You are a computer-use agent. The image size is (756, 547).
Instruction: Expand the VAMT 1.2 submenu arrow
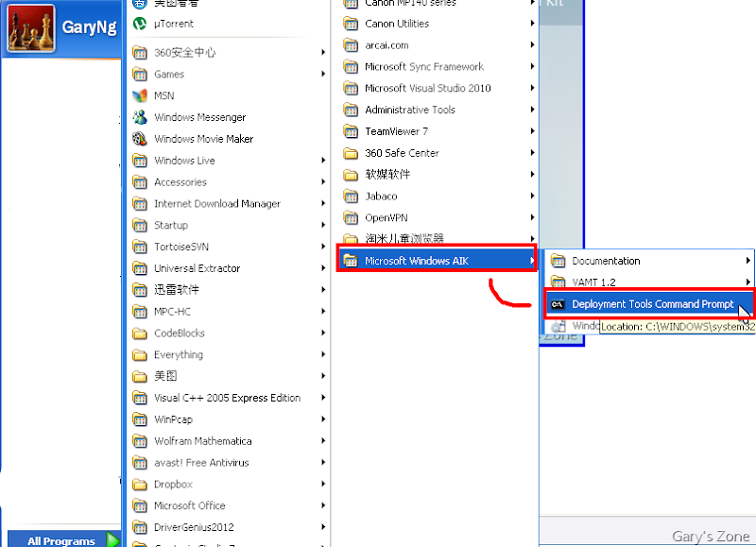click(747, 282)
